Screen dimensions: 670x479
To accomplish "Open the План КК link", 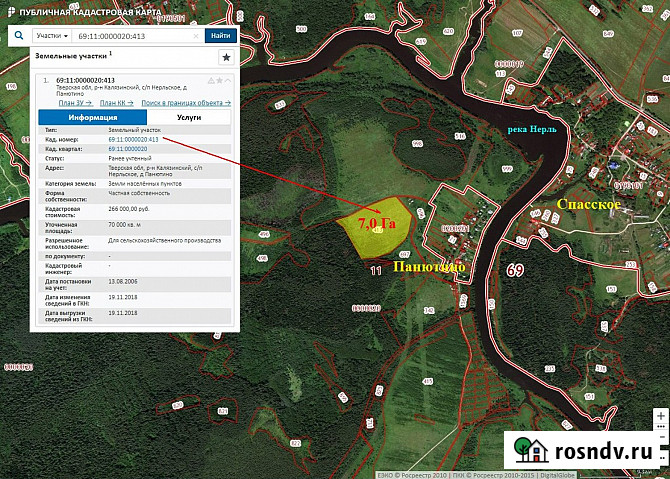I will click(x=116, y=103).
